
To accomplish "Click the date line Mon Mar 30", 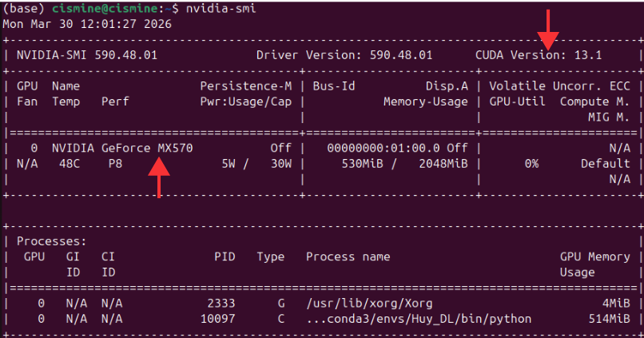I will 87,23.
